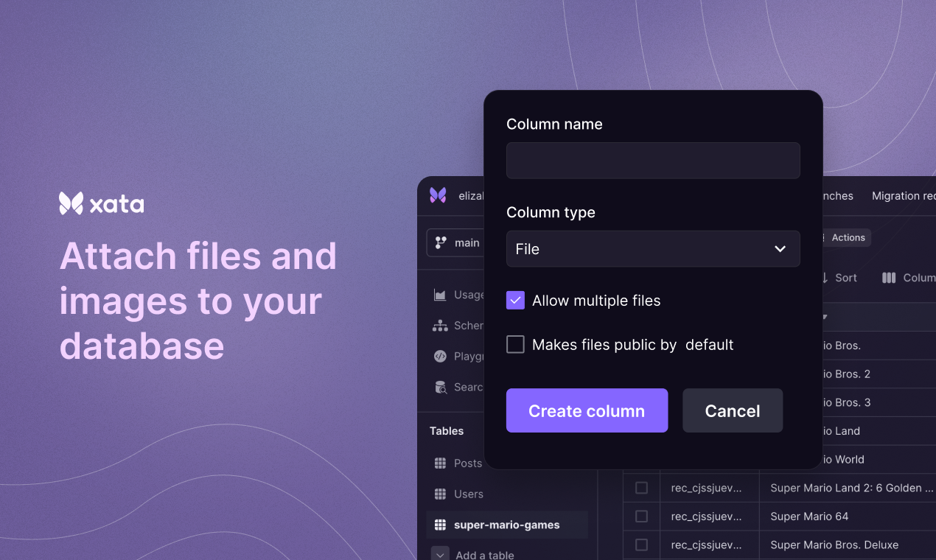This screenshot has height=560, width=936.
Task: Click the branch icon next to main
Action: tap(441, 242)
